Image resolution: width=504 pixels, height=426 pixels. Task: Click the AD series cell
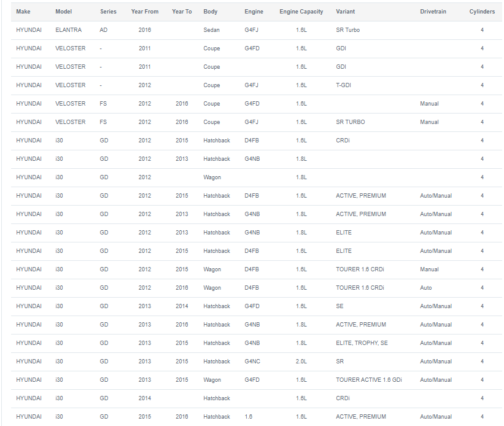pos(104,30)
